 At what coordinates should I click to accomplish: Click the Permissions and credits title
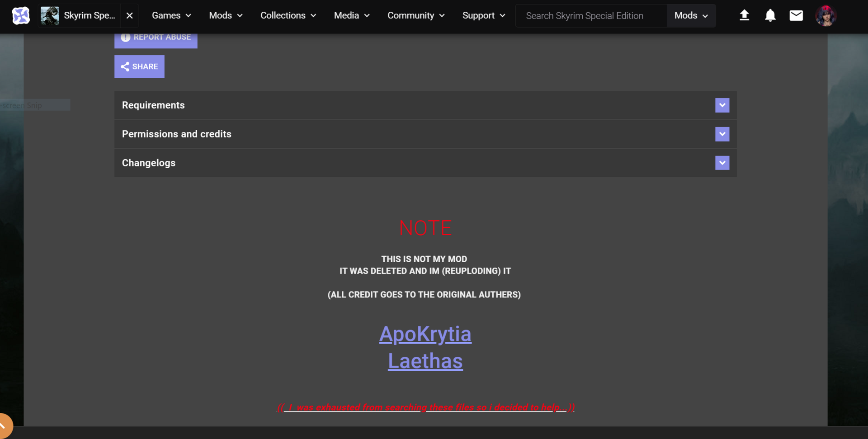[177, 134]
